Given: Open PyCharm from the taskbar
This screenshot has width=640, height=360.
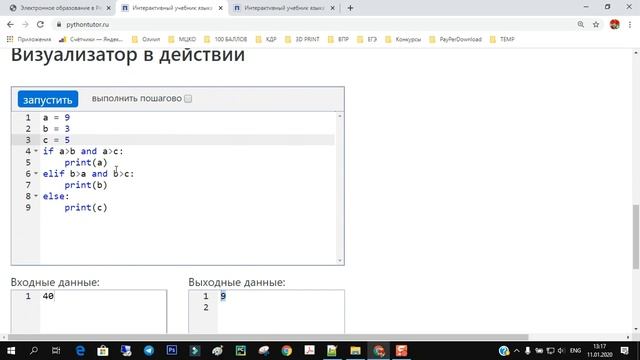Looking at the screenshot, I should [240, 351].
